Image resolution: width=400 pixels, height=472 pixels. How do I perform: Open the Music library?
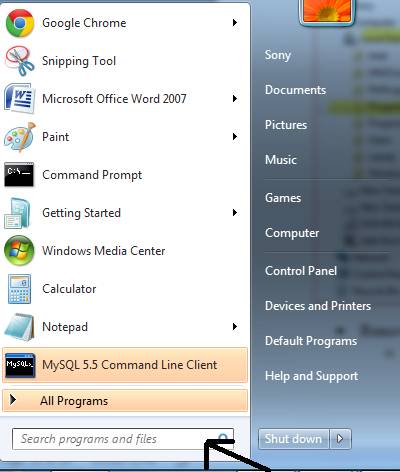point(281,160)
